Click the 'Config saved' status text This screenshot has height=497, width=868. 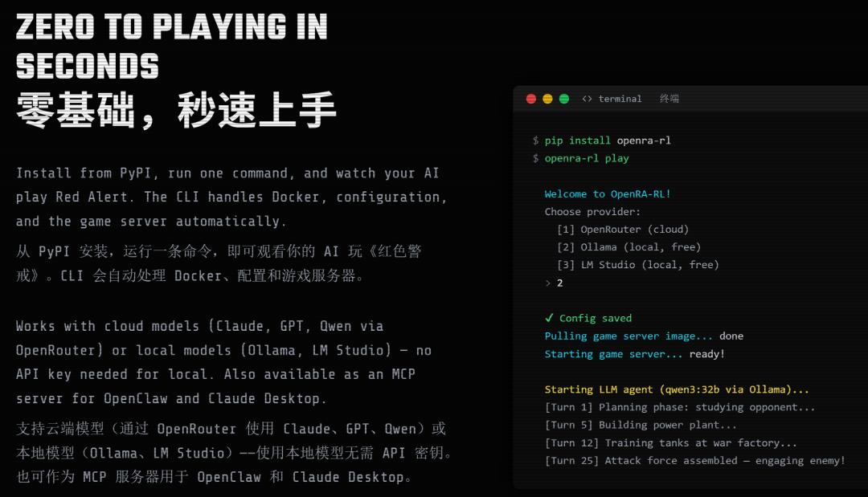point(595,319)
